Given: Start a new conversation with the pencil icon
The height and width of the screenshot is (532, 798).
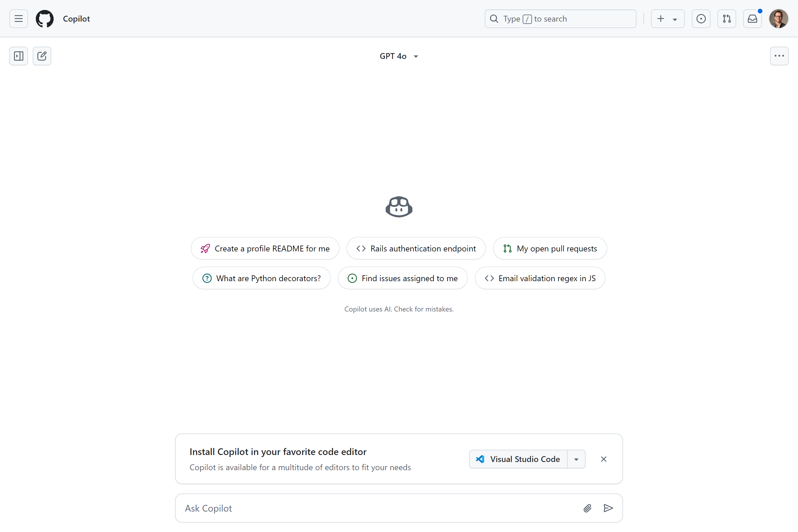Looking at the screenshot, I should pos(42,56).
